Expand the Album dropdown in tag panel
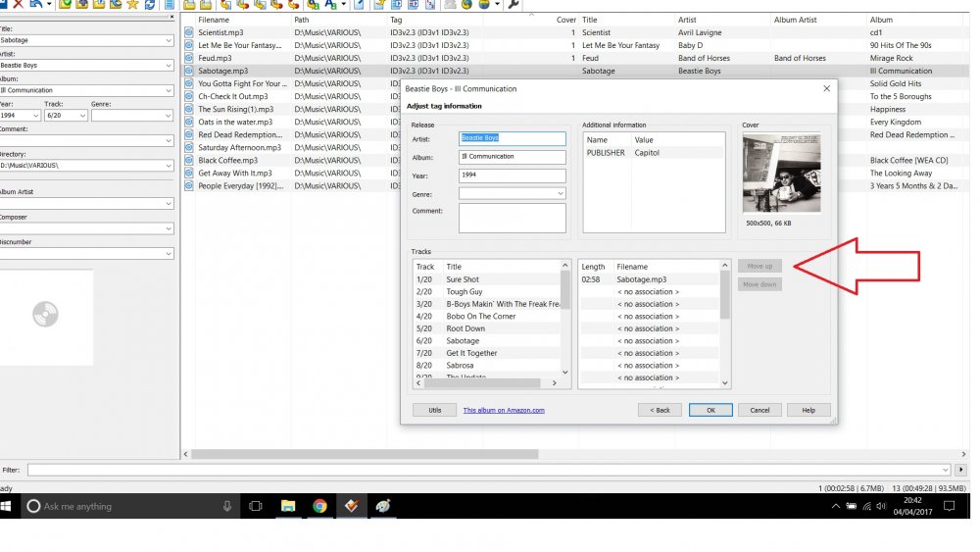Image resolution: width=980 pixels, height=552 pixels. 169,90
